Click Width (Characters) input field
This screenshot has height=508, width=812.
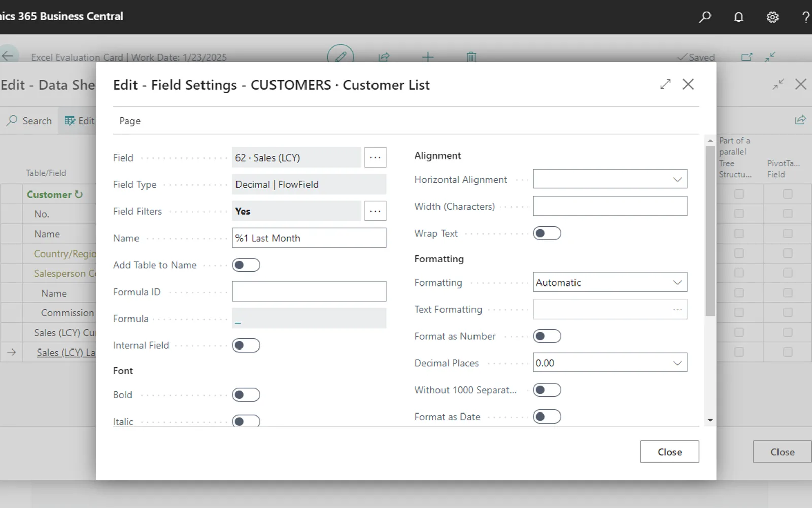click(610, 206)
